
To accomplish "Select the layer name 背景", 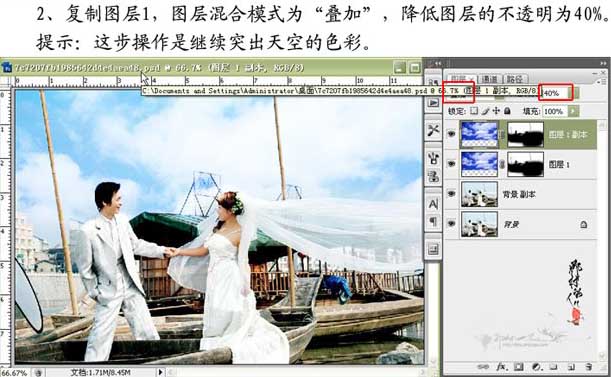I will coord(511,224).
